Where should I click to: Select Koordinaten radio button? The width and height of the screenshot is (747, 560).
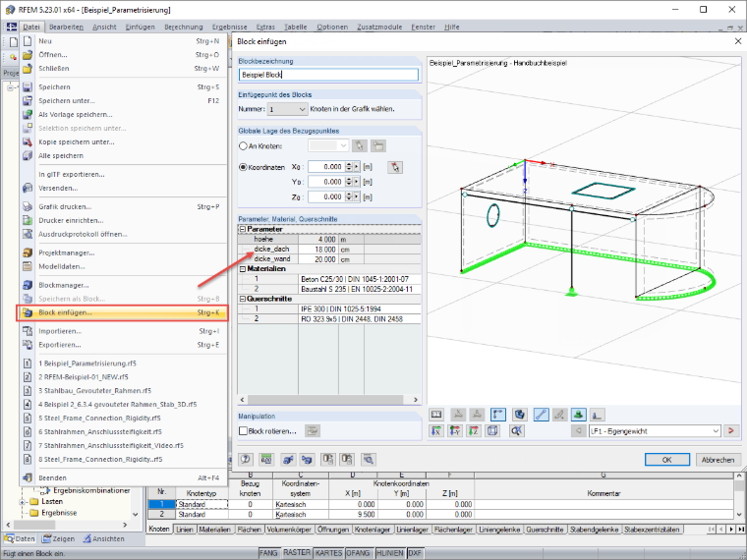[243, 167]
